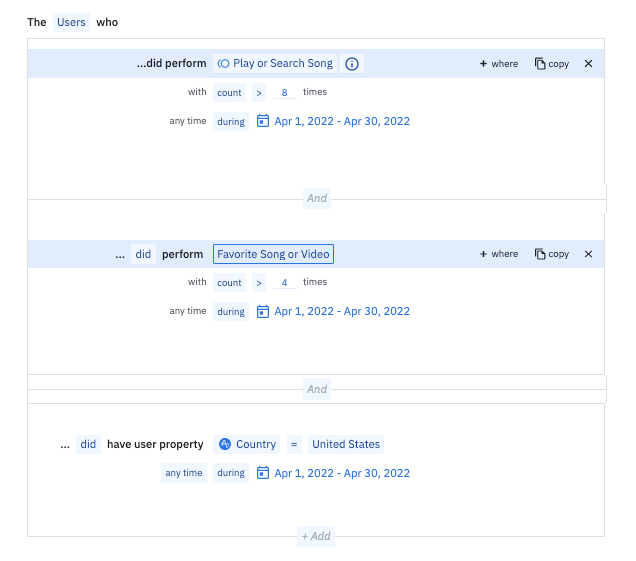Change the Play or Search Song event

[275, 64]
